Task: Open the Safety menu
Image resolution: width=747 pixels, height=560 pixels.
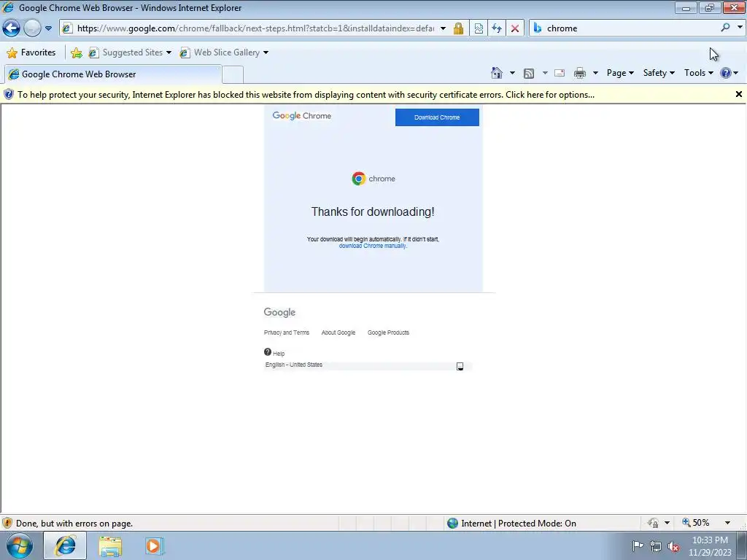Action: point(659,73)
